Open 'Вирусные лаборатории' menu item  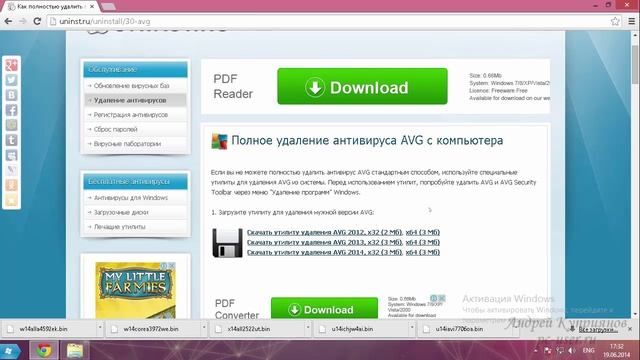click(x=127, y=144)
